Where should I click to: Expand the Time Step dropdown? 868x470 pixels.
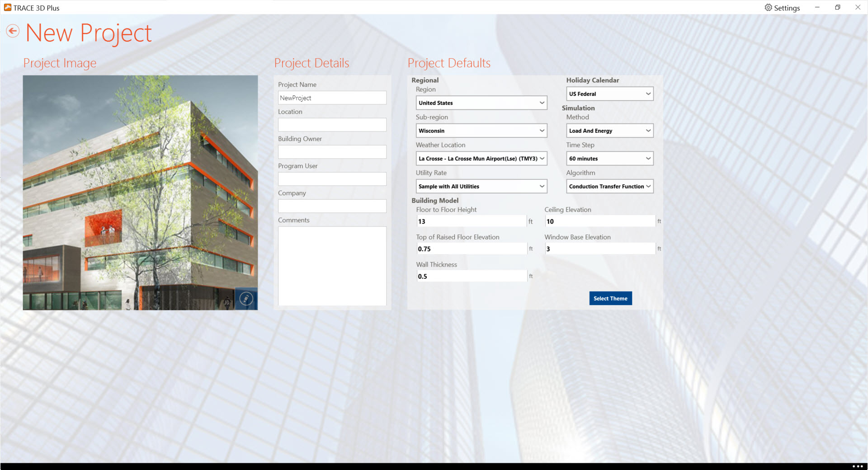[609, 159]
